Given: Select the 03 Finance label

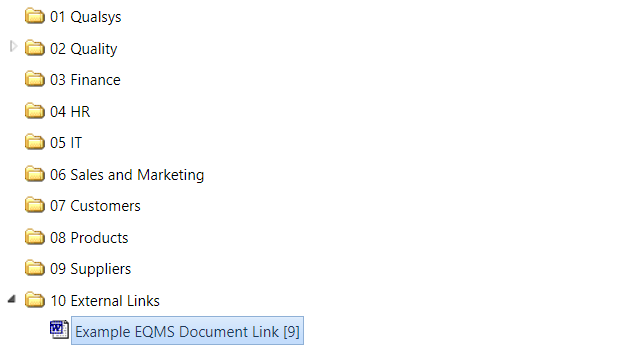Looking at the screenshot, I should coord(85,80).
